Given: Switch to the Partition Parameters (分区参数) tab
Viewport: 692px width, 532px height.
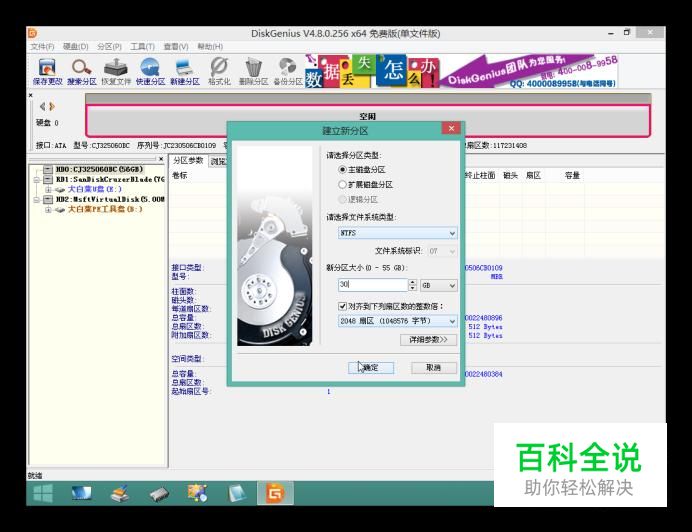Looking at the screenshot, I should coord(188,161).
